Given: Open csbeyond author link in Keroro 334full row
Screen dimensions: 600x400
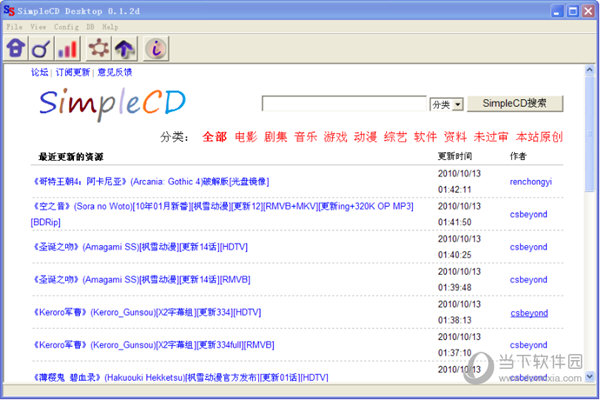Looking at the screenshot, I should [528, 345].
